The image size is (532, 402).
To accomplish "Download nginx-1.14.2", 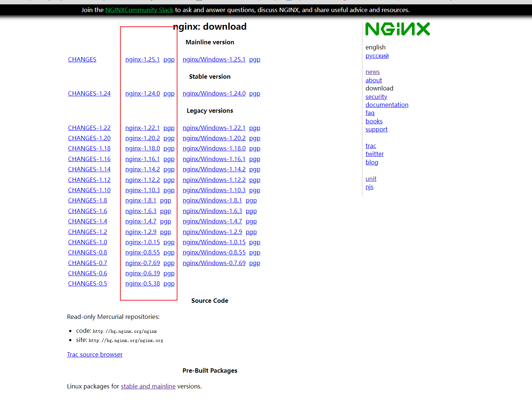I will [142, 169].
